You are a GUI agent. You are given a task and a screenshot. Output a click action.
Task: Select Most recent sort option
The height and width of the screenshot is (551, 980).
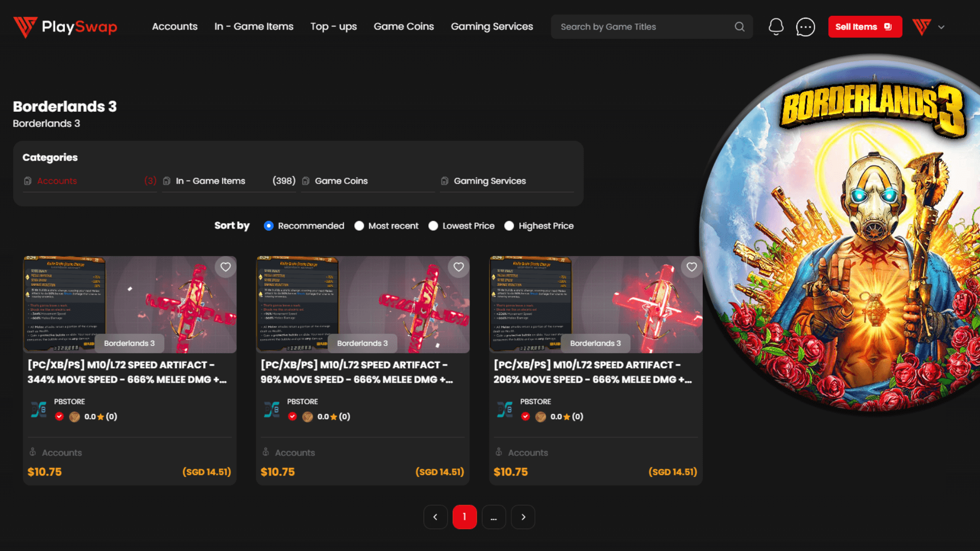click(x=359, y=226)
